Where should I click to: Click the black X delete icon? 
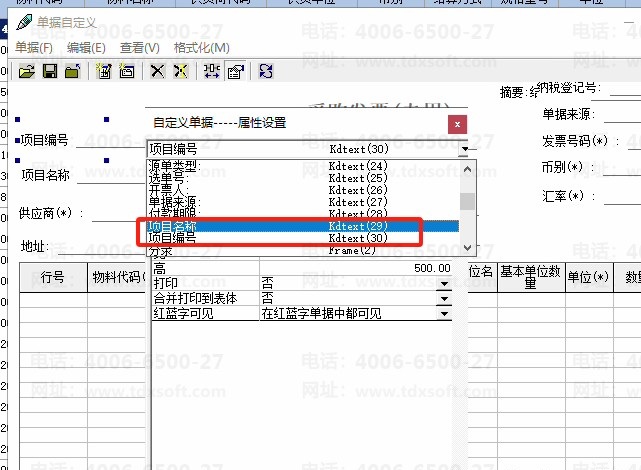tap(157, 72)
